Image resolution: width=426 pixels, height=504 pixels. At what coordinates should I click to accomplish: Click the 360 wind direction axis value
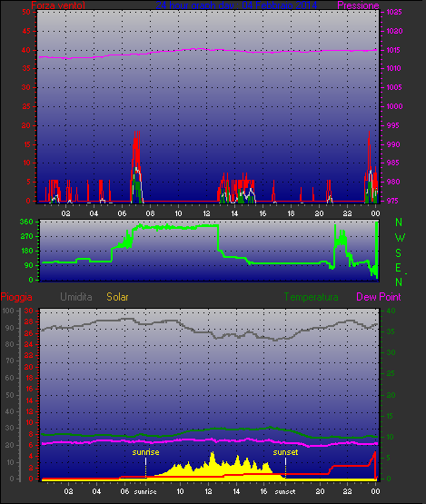tap(26, 222)
